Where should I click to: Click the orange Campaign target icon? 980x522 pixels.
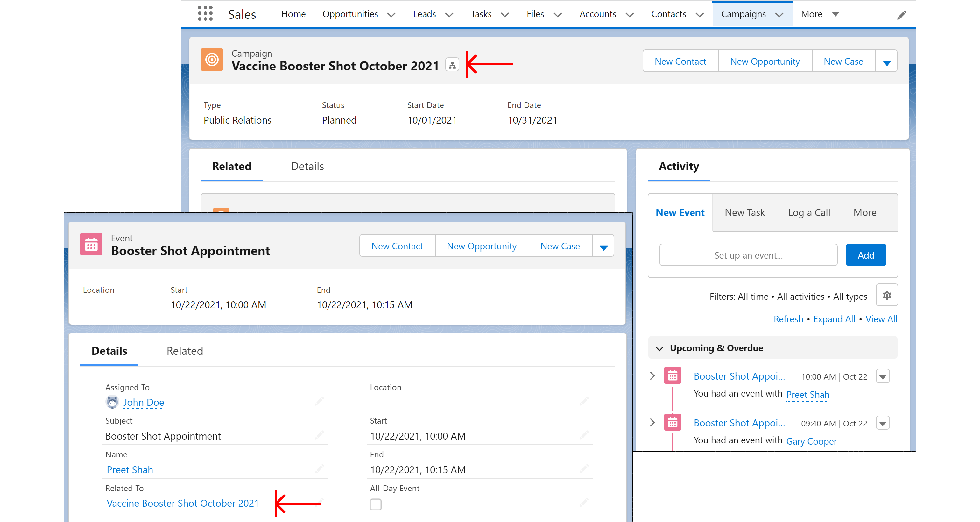[x=212, y=60]
